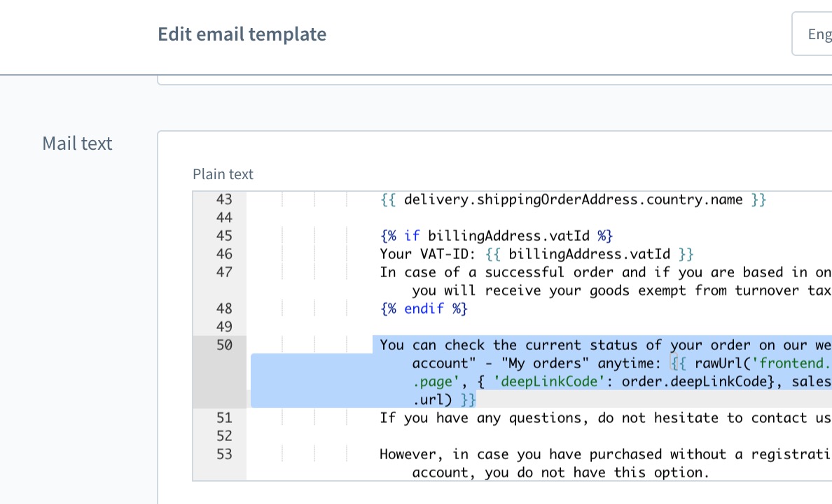Click line number 51 in gutter
The height and width of the screenshot is (504, 832).
click(x=224, y=418)
